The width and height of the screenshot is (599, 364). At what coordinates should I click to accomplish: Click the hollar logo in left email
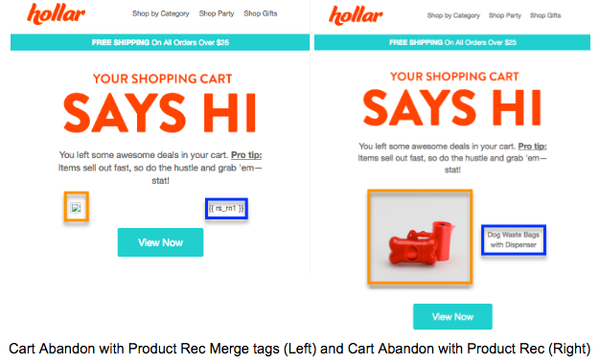point(56,13)
